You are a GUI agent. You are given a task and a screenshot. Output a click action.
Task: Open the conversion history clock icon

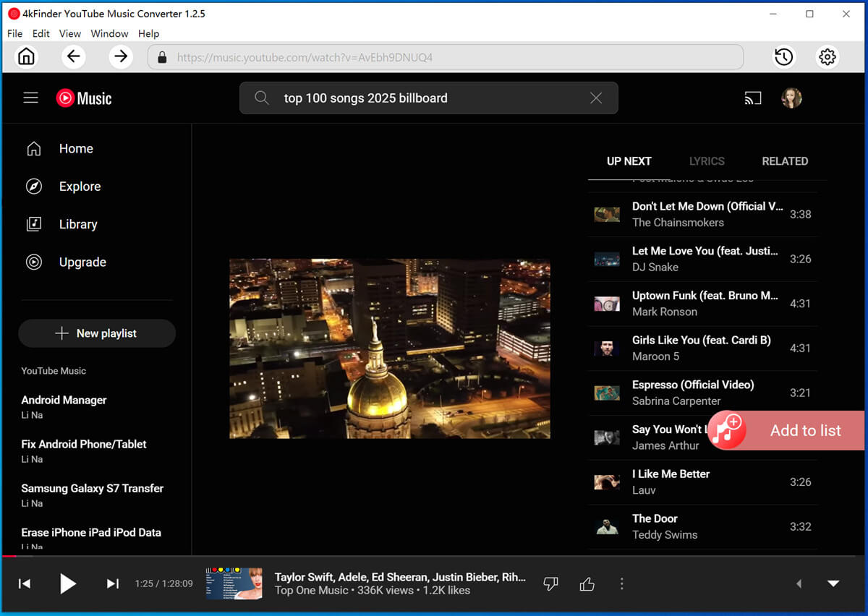coord(783,57)
